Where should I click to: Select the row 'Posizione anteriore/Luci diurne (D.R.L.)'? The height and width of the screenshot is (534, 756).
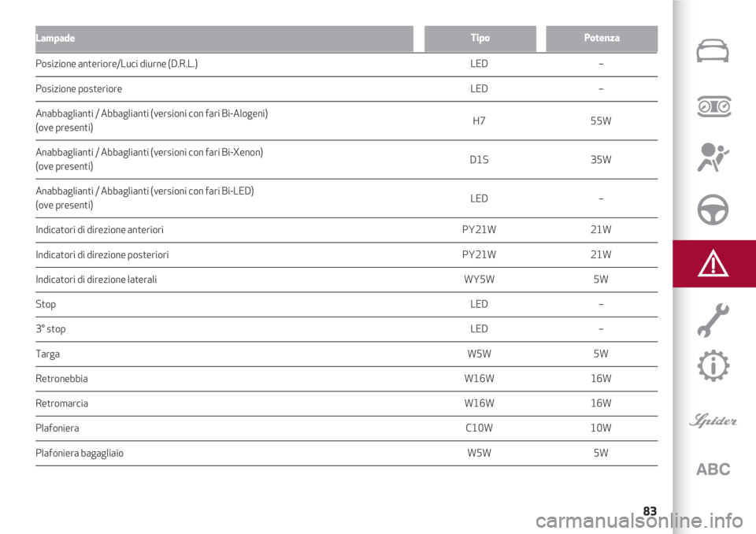point(346,64)
